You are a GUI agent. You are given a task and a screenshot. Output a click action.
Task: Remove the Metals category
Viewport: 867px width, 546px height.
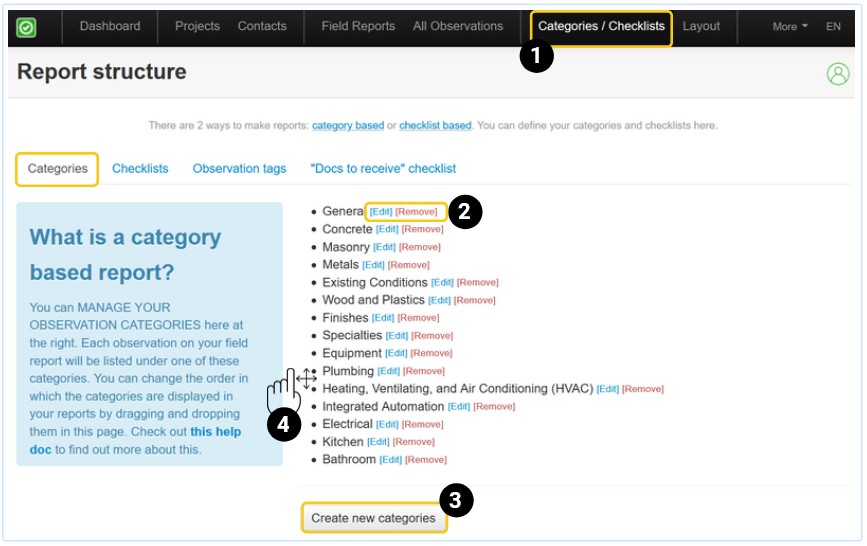pyautogui.click(x=409, y=265)
